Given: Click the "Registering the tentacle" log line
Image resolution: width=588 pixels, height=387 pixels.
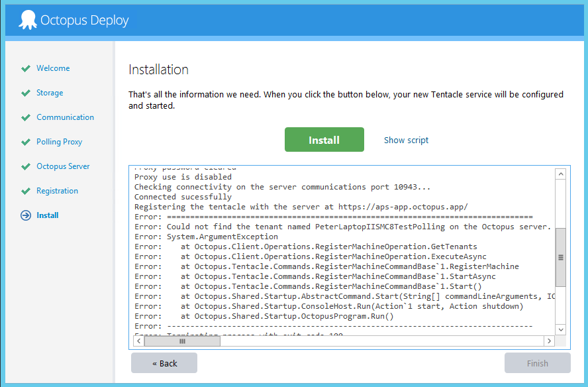Looking at the screenshot, I should [301, 207].
